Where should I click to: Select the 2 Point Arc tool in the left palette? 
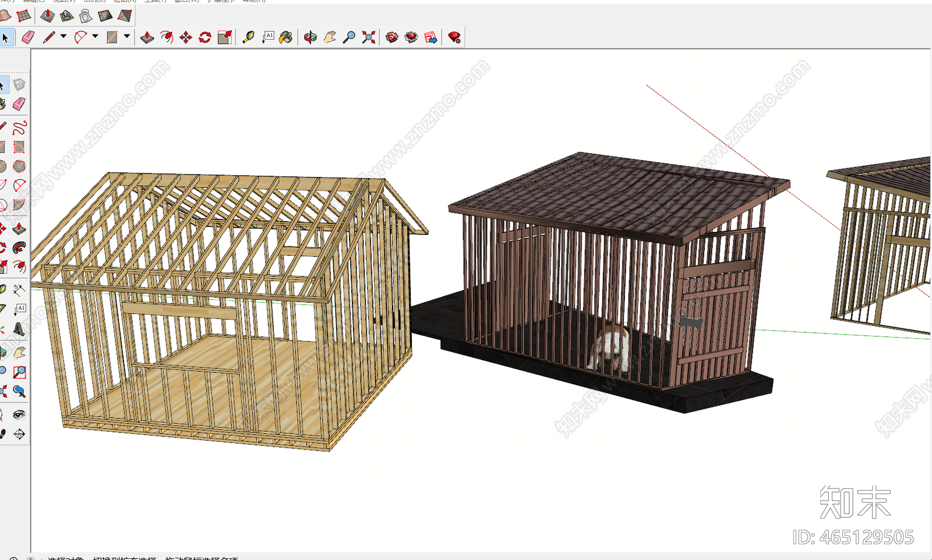click(19, 186)
